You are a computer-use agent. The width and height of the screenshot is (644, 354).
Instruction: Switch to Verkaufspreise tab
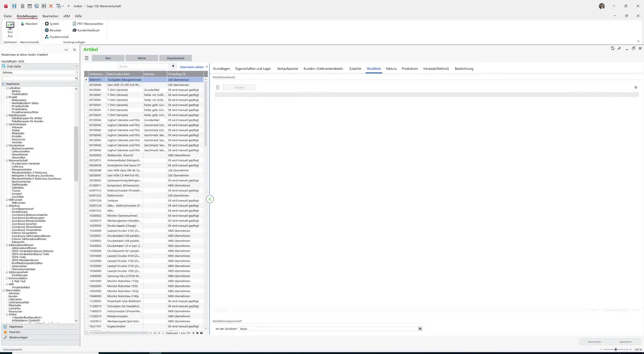pyautogui.click(x=288, y=69)
